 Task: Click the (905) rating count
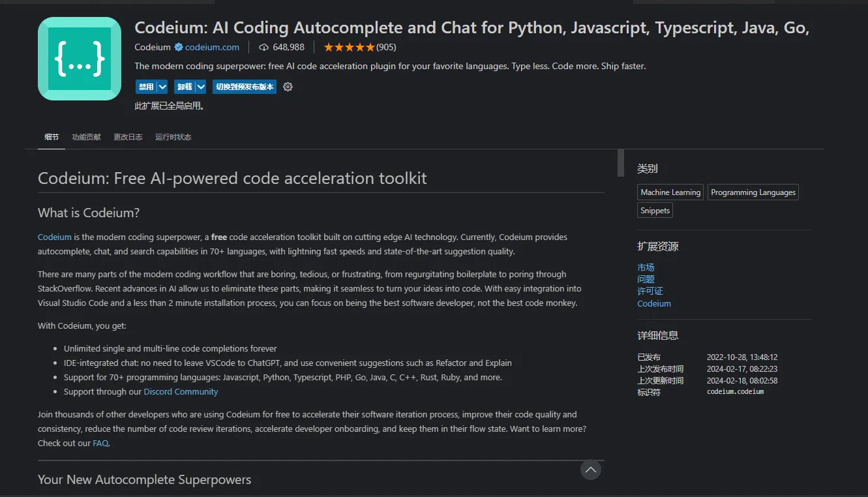386,47
